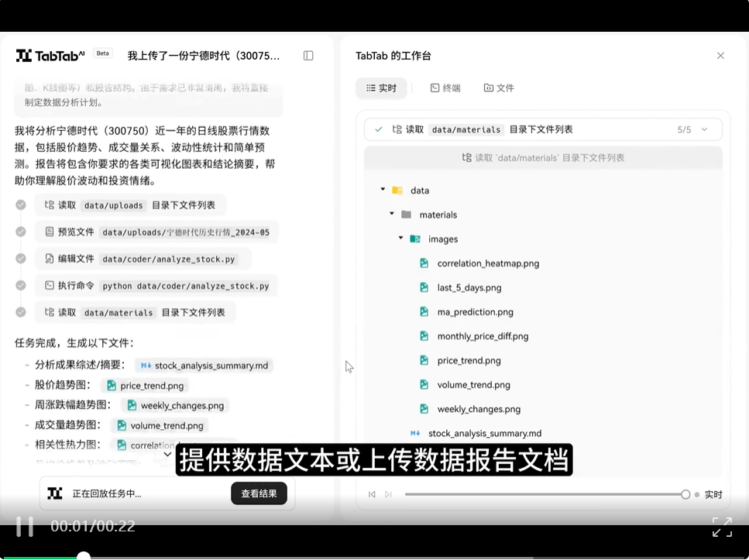This screenshot has height=560, width=749.
Task: Open last_5_days.png in file tree
Action: click(469, 287)
